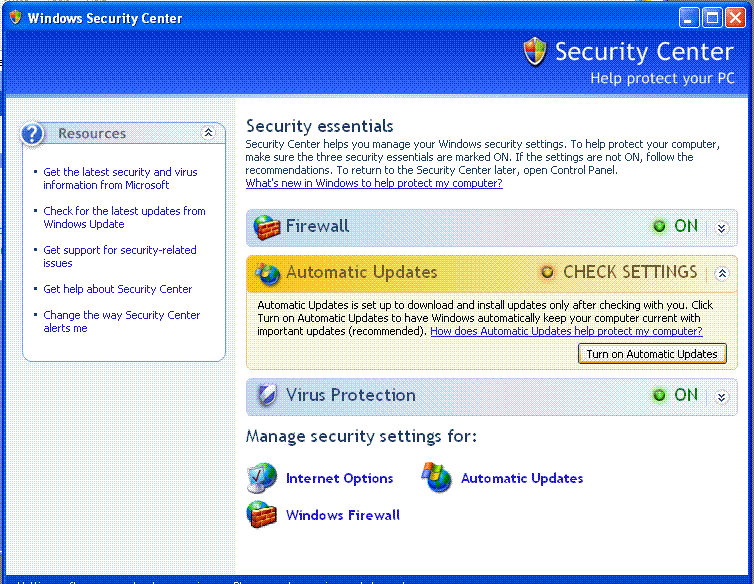Click the Virus Protection shield icon
The image size is (754, 584).
[266, 395]
